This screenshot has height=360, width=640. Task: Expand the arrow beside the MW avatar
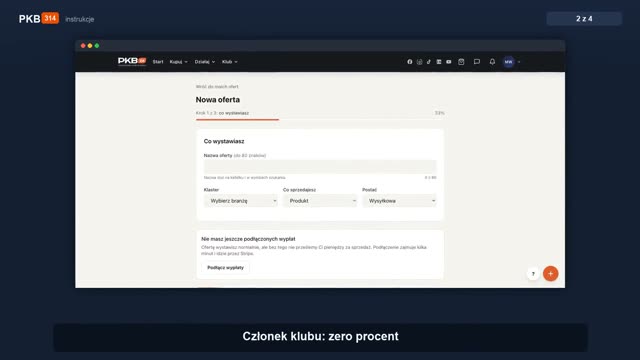point(519,62)
